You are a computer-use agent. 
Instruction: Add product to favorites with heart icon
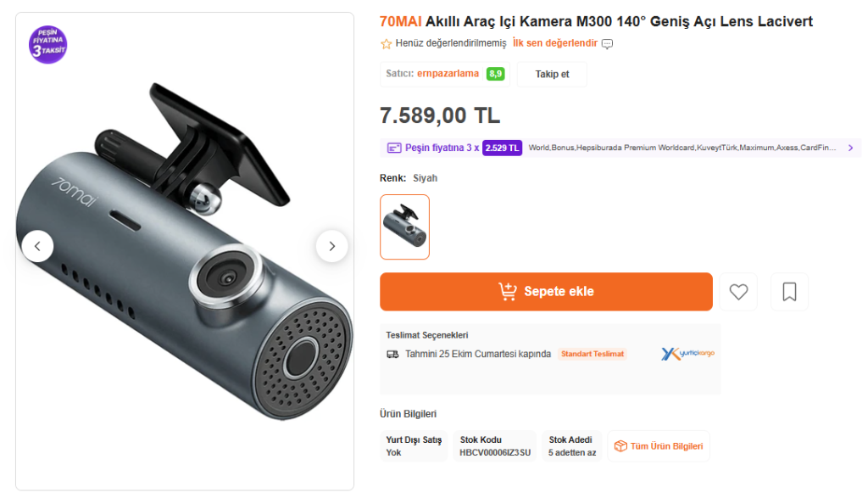pos(738,292)
